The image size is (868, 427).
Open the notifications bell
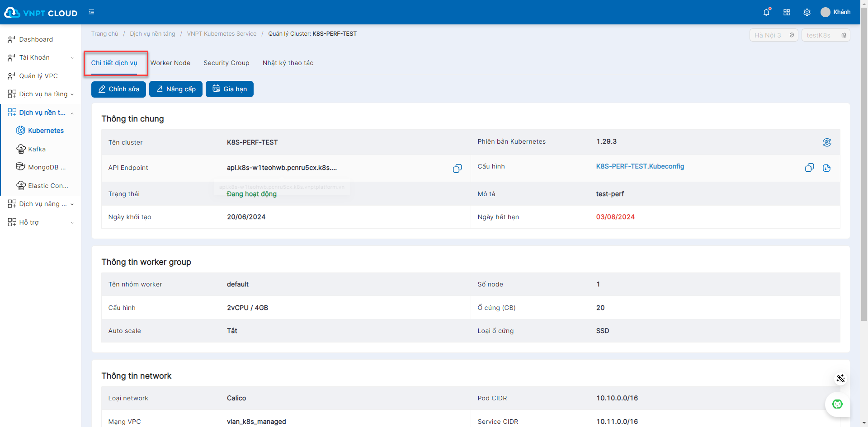tap(766, 12)
